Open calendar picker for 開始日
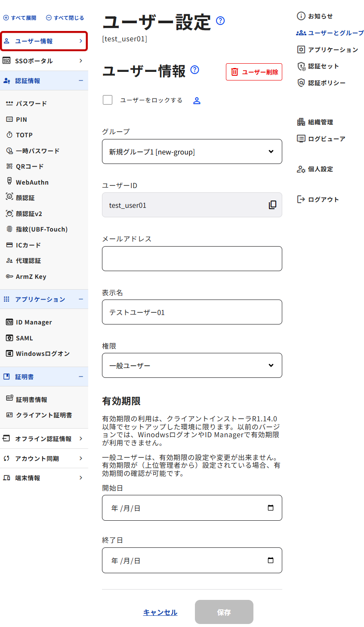Viewport: 364px width, 627px height. [271, 508]
